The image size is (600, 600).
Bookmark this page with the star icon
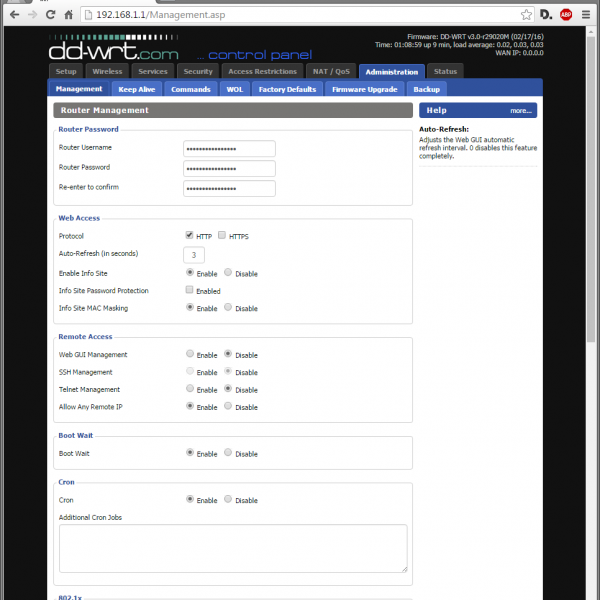(526, 15)
